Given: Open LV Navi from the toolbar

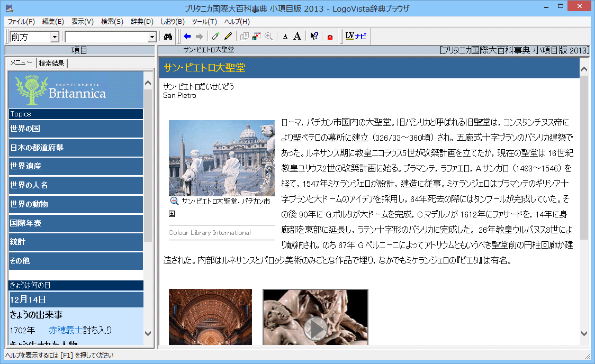Looking at the screenshot, I should pos(355,37).
